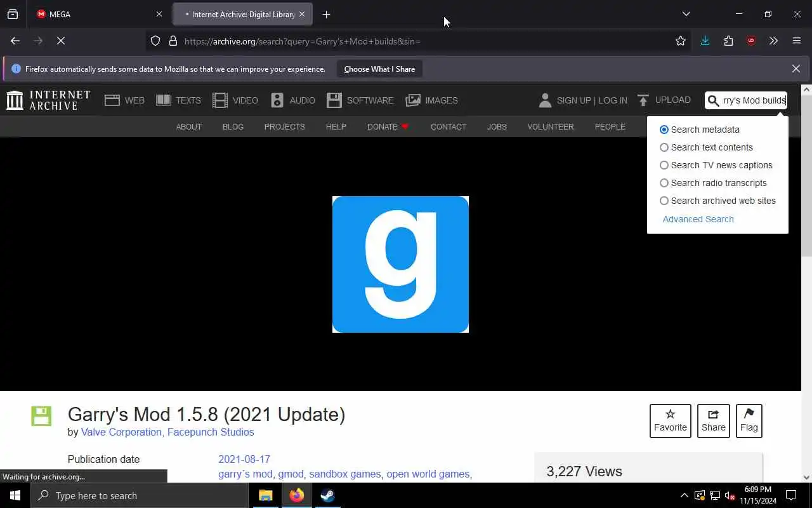Open the ABOUT menu item
The height and width of the screenshot is (508, 812).
188,126
